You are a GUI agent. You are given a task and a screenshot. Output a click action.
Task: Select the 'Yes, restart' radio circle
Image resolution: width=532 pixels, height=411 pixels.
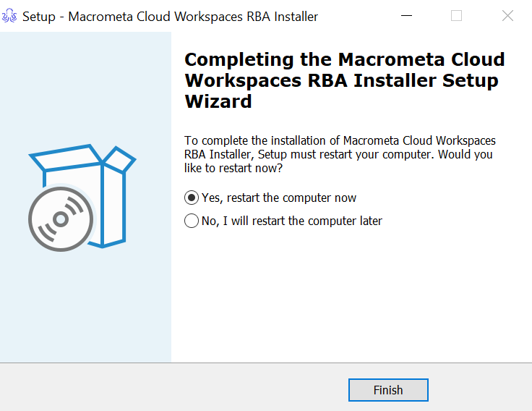[x=192, y=198]
